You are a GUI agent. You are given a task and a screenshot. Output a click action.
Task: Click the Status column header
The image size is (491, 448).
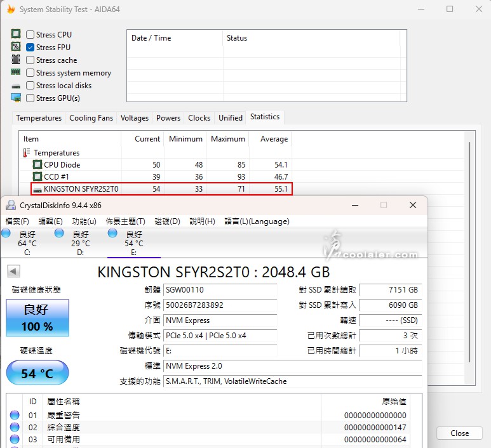[x=311, y=38]
